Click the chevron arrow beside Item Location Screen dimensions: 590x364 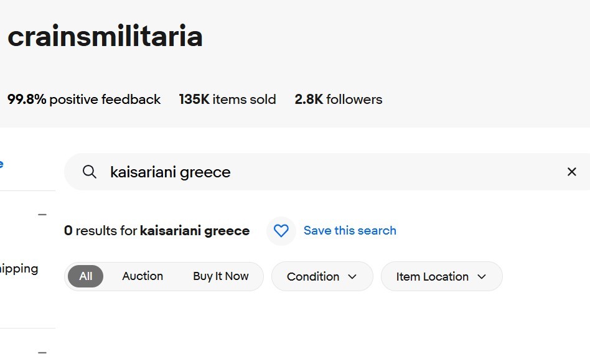(x=482, y=277)
